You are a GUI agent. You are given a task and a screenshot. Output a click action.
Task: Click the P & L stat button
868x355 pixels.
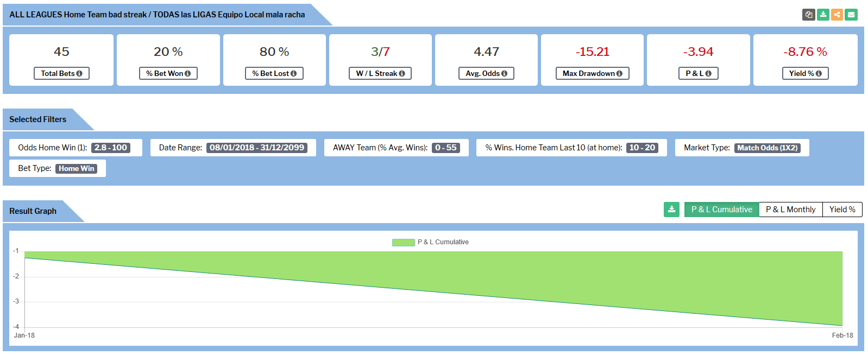pyautogui.click(x=698, y=73)
